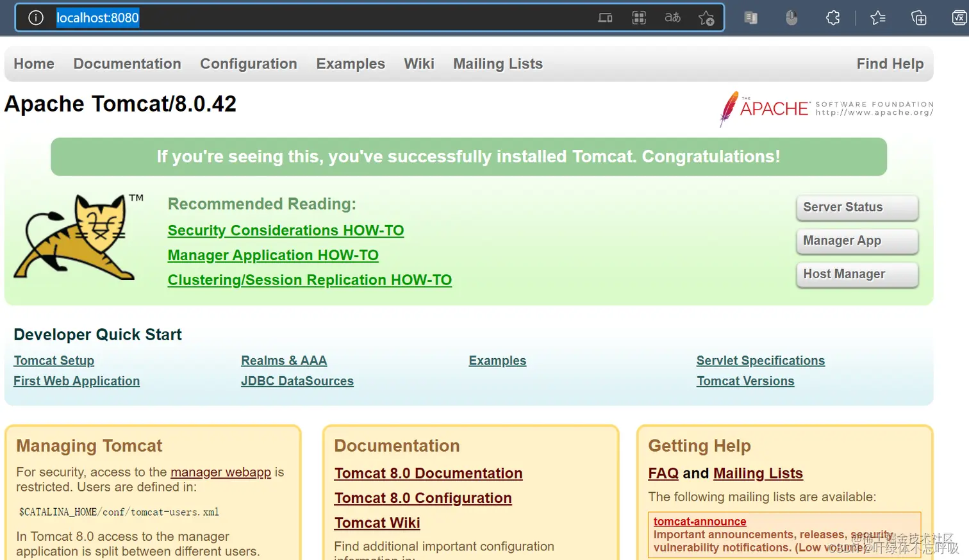Viewport: 969px width, 560px height.
Task: Click the apps/QR grid icon in address bar
Action: tap(639, 18)
